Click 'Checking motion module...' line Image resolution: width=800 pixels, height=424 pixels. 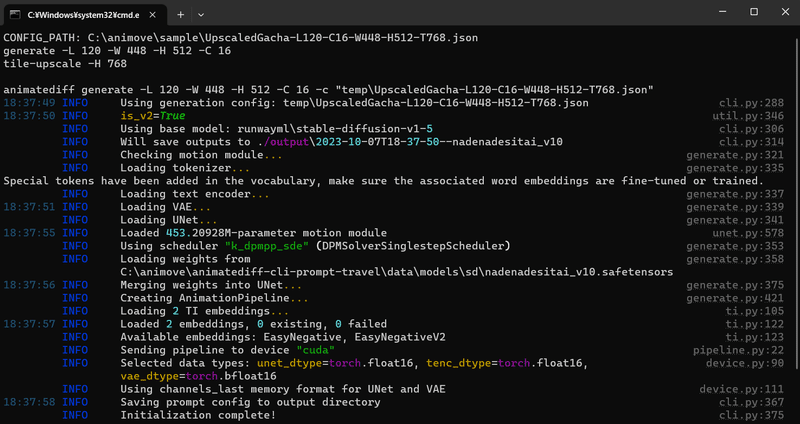[201, 155]
